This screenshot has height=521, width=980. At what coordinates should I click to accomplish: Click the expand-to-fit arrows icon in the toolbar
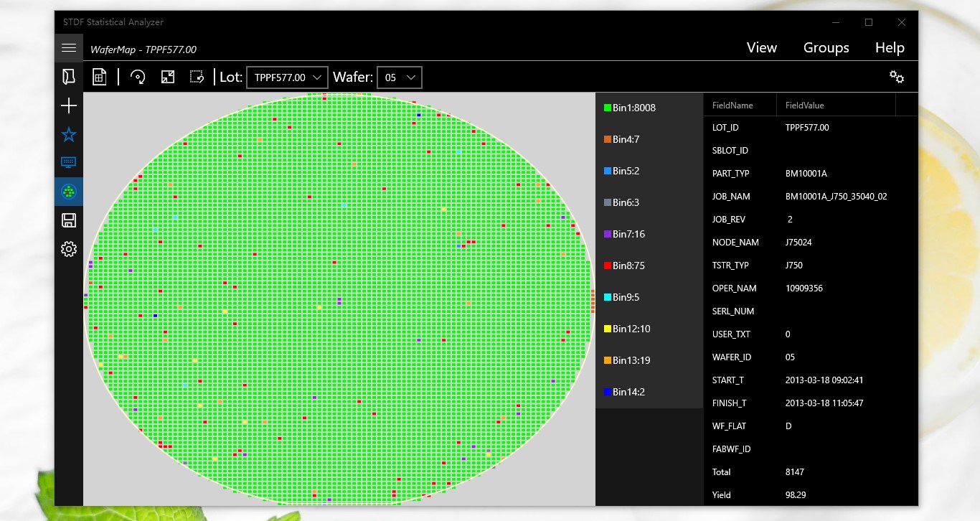point(168,77)
